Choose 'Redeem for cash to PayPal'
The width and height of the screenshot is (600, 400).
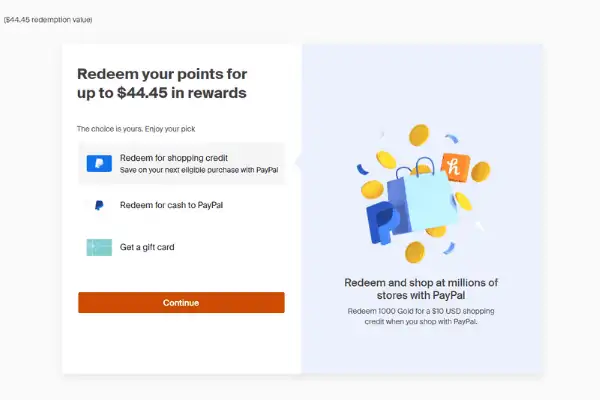[x=182, y=206]
